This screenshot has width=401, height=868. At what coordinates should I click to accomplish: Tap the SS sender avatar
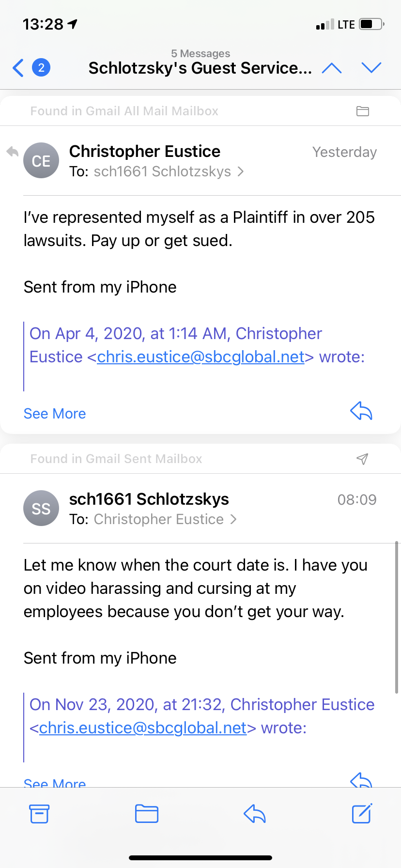point(41,508)
